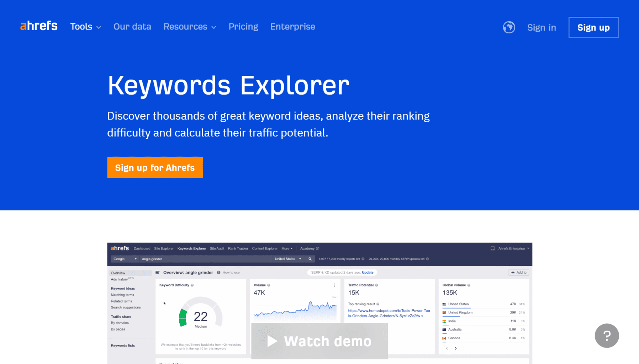Screen dimensions: 639x364
Task: Click the Canada flag icon
Action: (x=444, y=338)
